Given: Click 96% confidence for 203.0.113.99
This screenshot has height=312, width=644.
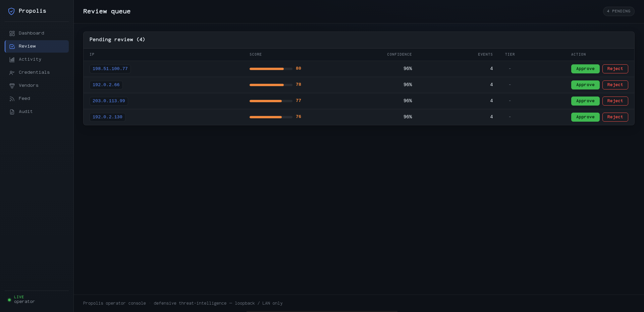Looking at the screenshot, I should [x=408, y=101].
